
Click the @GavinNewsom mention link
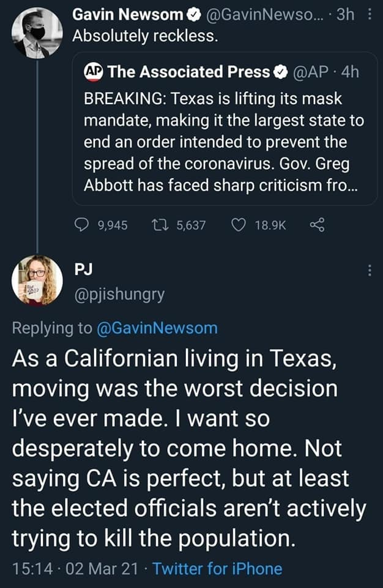(x=157, y=328)
